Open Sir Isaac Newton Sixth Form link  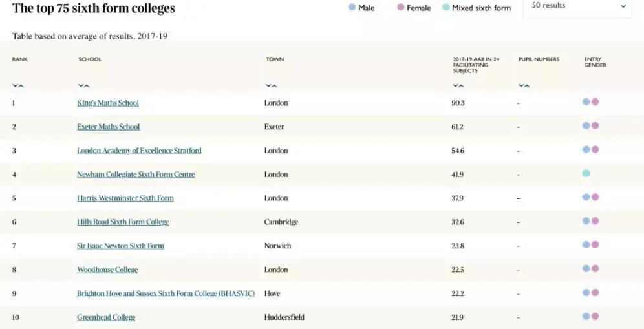pyautogui.click(x=120, y=246)
